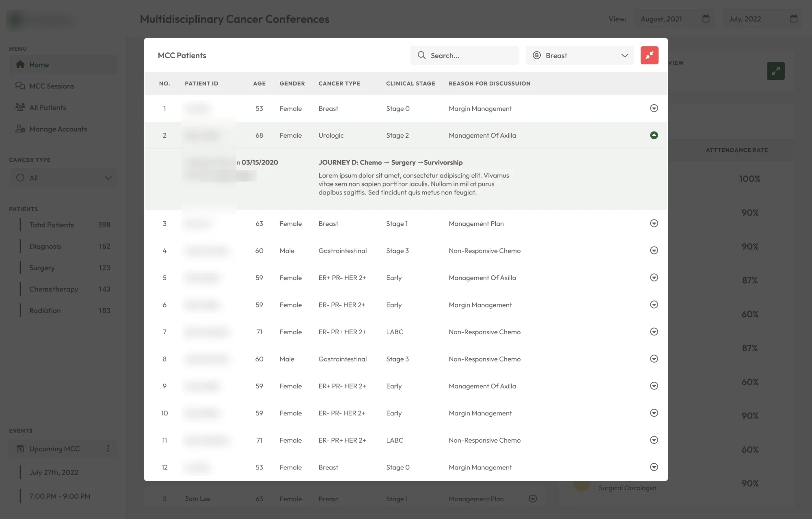Image resolution: width=812 pixels, height=519 pixels.
Task: Expand details for row 11
Action: pyautogui.click(x=654, y=440)
